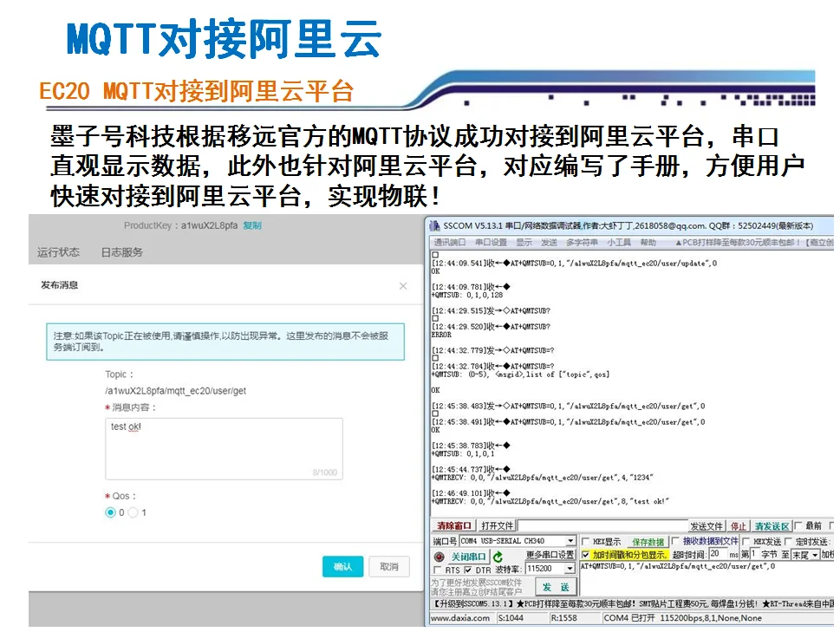840x632 pixels.
Task: Click the S:1044 status bar counter
Action: click(x=511, y=618)
